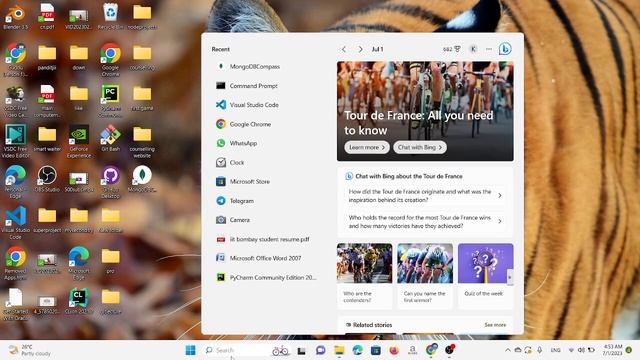This screenshot has height=360, width=640.
Task: Click the Windows Start button
Action: pyautogui.click(x=190, y=350)
